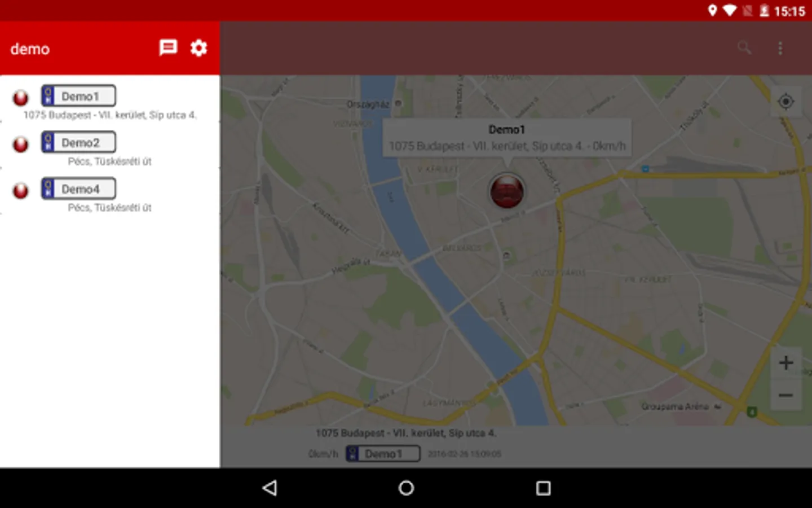Click the 'demo' account title
Screen dimensions: 812x508
(x=30, y=49)
